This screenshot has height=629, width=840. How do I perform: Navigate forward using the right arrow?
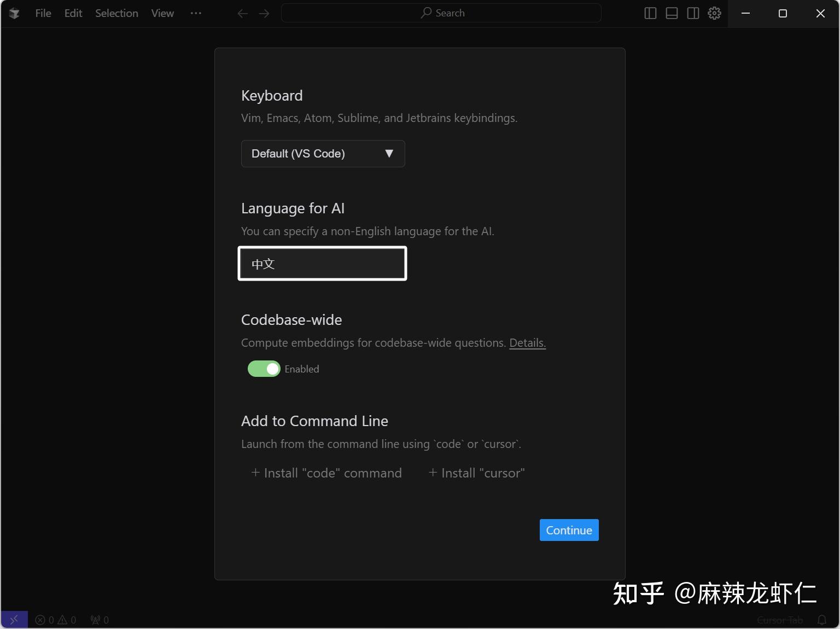(264, 13)
